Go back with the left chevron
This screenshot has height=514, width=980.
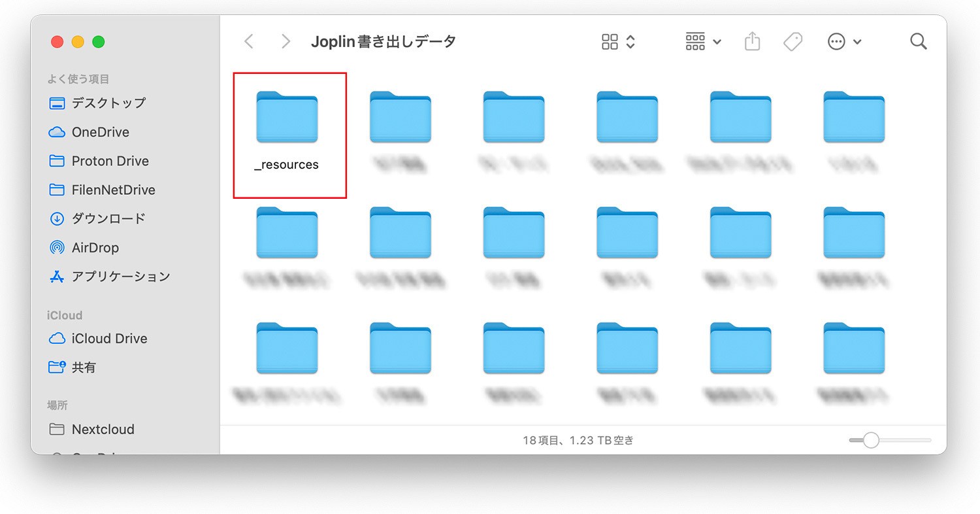point(249,42)
